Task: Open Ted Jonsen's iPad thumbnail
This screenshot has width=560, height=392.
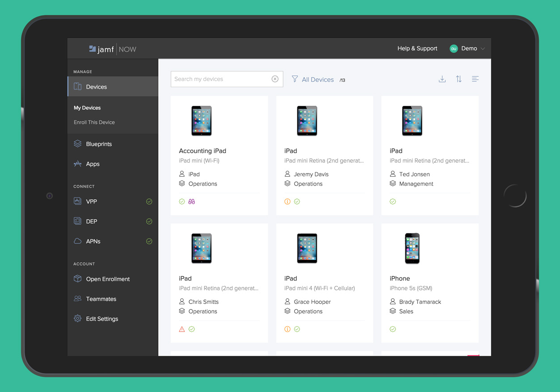Action: [x=412, y=121]
